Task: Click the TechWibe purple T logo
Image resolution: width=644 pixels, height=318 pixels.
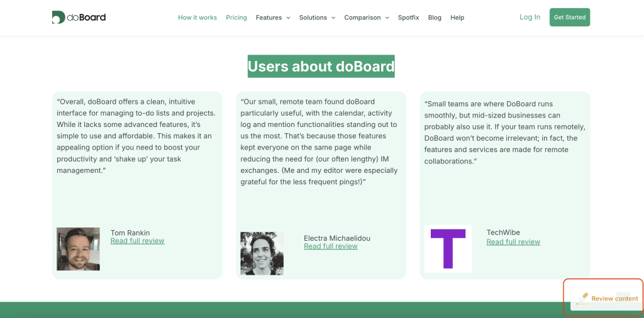Action: tap(448, 249)
